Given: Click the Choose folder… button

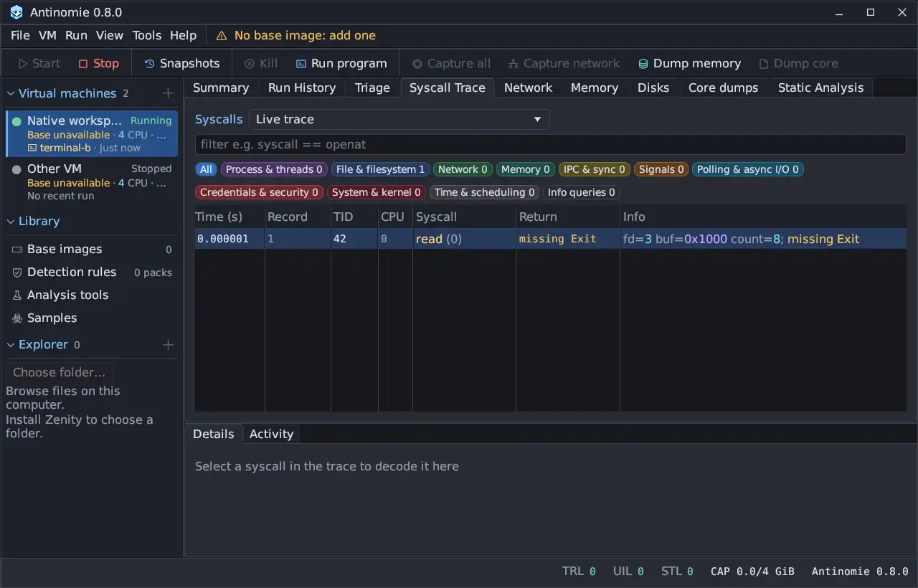Looking at the screenshot, I should 59,372.
